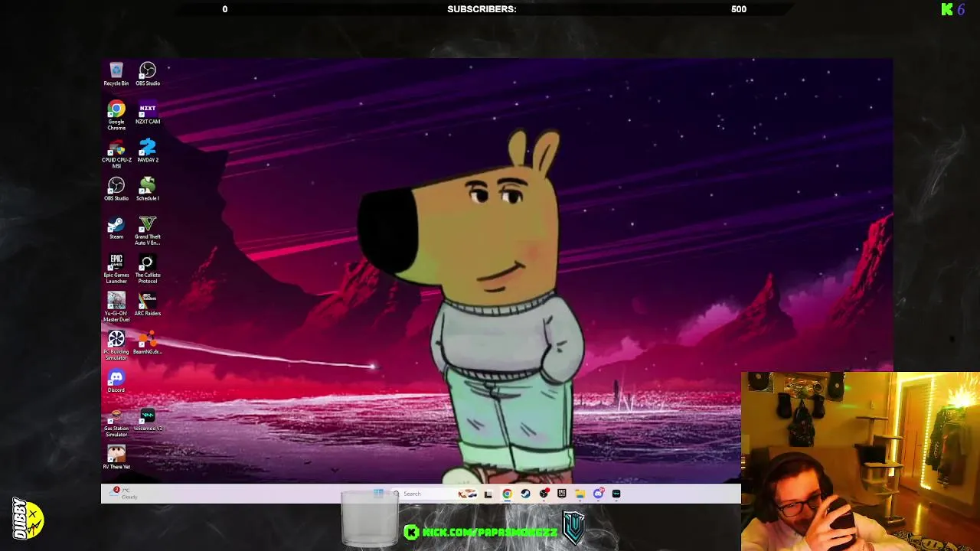Select CPUID CPU-Z MSI shortcut

tap(116, 154)
